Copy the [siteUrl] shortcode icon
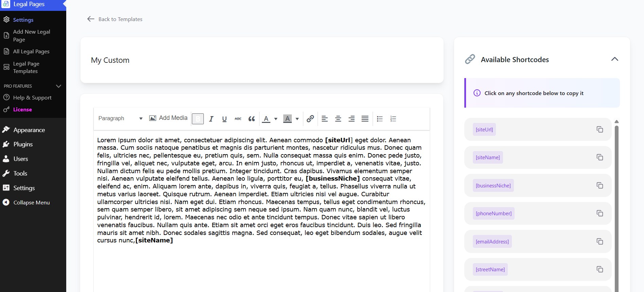 [x=600, y=129]
